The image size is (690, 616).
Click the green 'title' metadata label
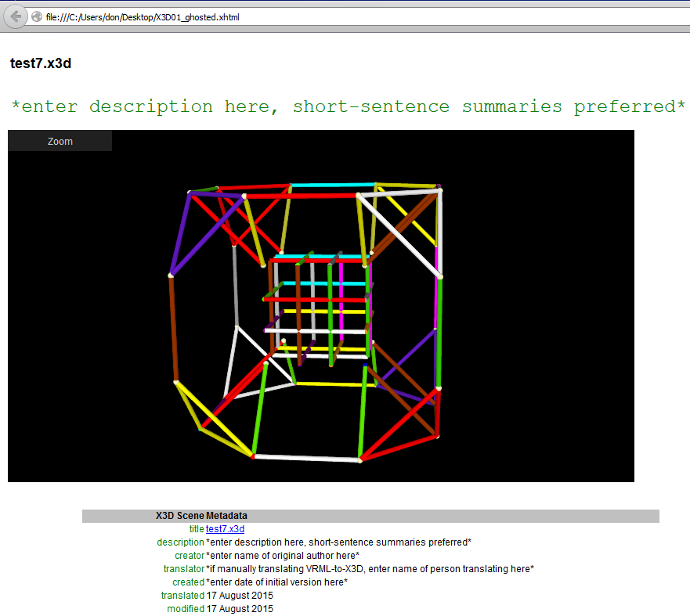196,529
